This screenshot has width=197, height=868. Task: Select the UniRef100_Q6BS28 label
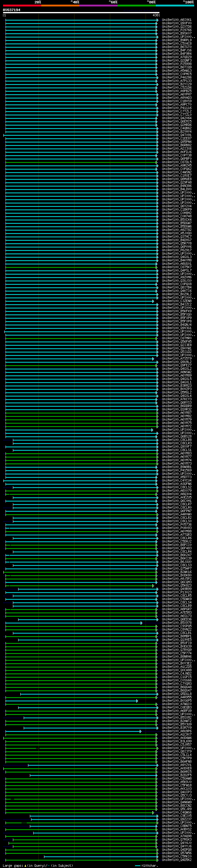[176, 436]
